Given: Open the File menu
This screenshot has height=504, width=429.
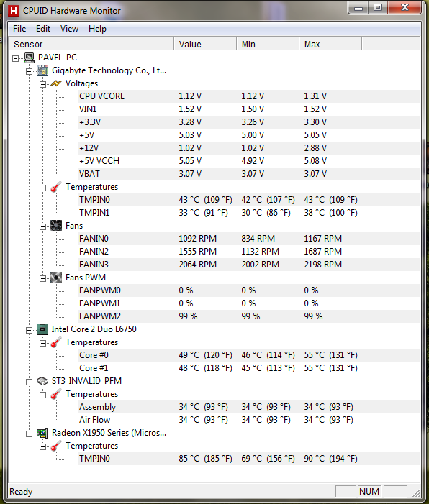Looking at the screenshot, I should [x=19, y=29].
